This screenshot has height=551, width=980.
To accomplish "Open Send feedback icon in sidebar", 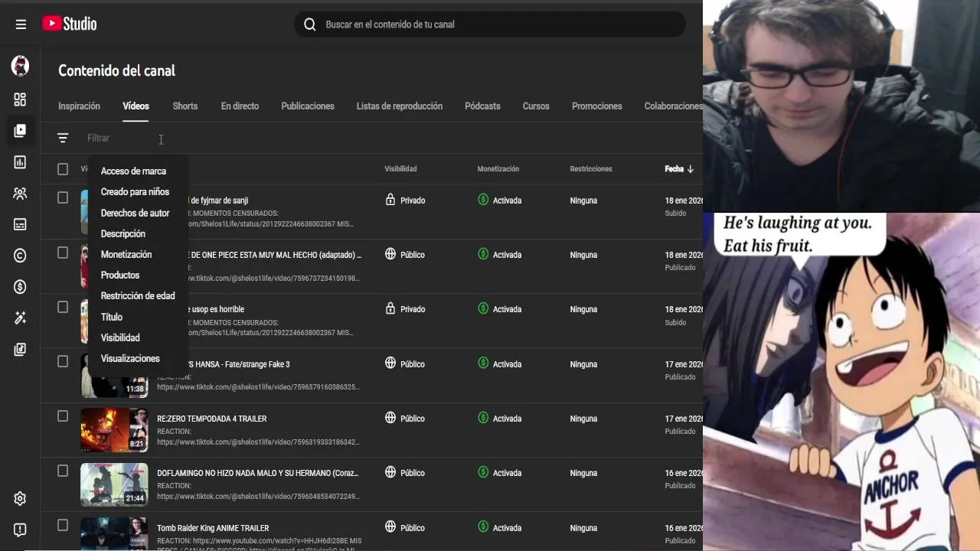I will click(20, 530).
